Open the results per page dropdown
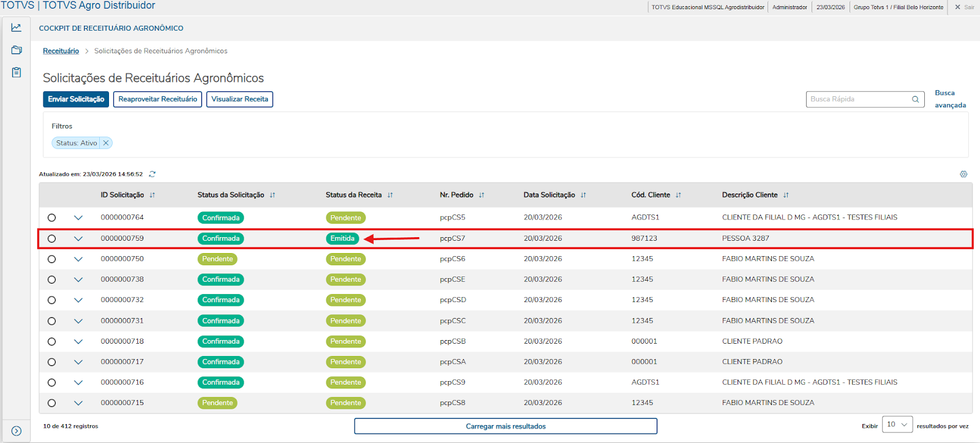Image resolution: width=980 pixels, height=443 pixels. coord(897,425)
